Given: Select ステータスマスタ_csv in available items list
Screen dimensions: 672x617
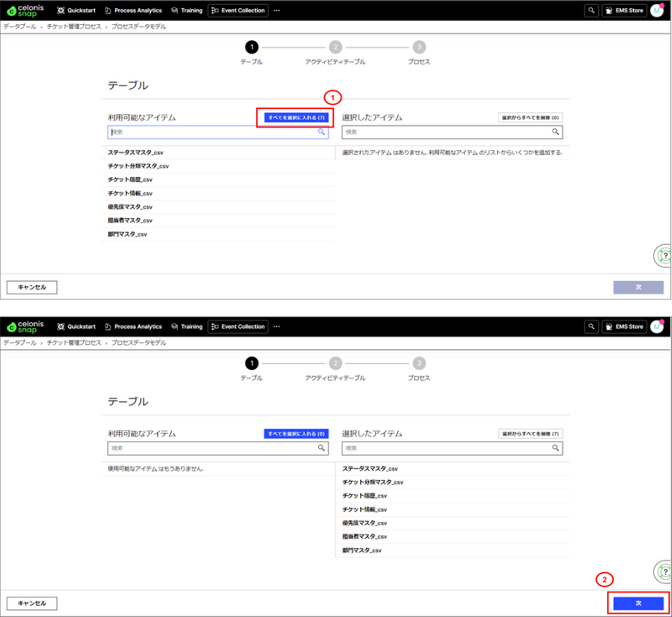Looking at the screenshot, I should click(136, 153).
